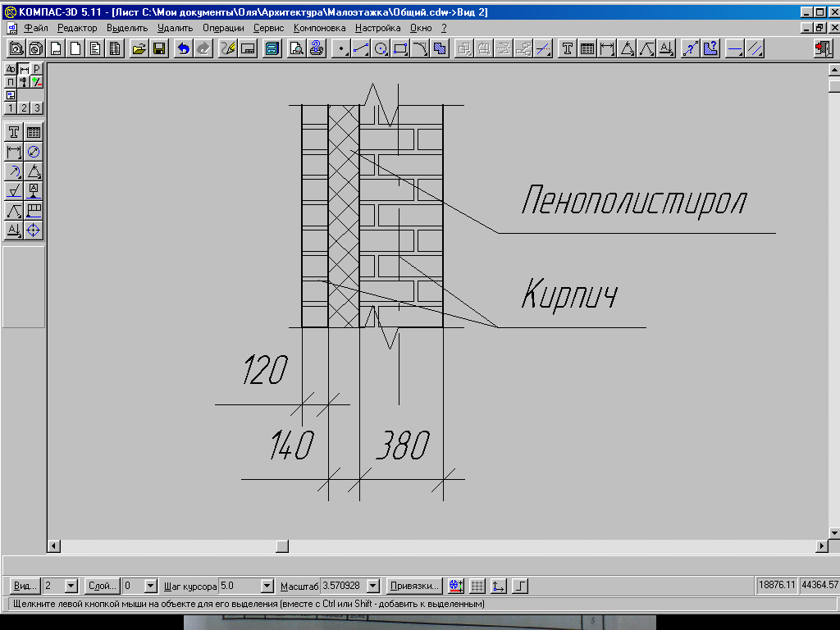Click the Text tool in the left panel
Viewport: 840px width, 630px height.
[x=13, y=132]
